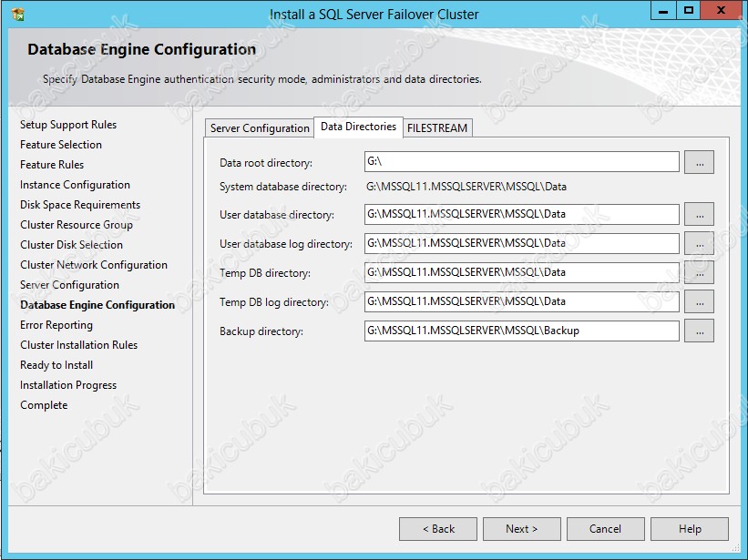
Task: Browse for the Backup directory
Action: point(700,331)
